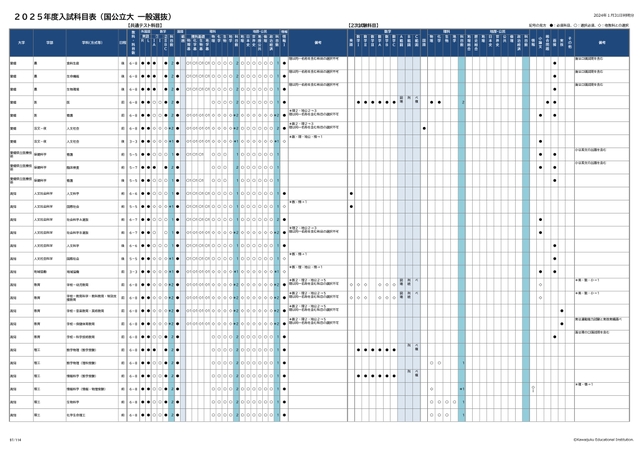Click the 生物科学 department cell
The image size is (644, 455).
[73, 401]
